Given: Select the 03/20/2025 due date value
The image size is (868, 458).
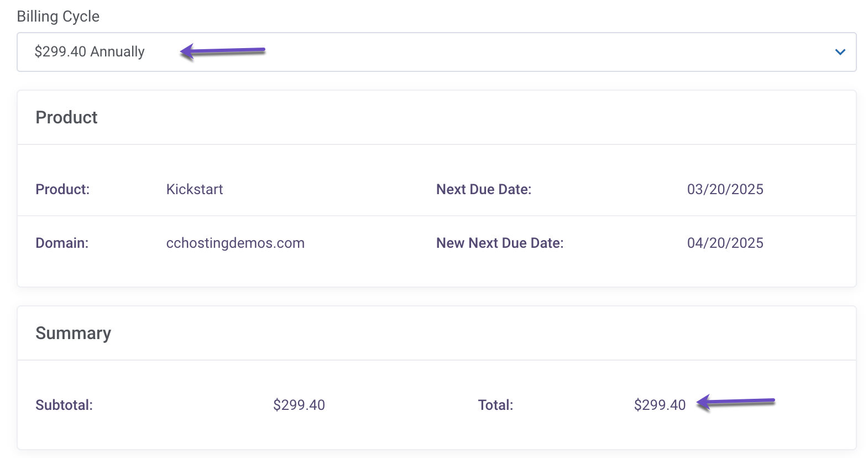Looking at the screenshot, I should 725,189.
